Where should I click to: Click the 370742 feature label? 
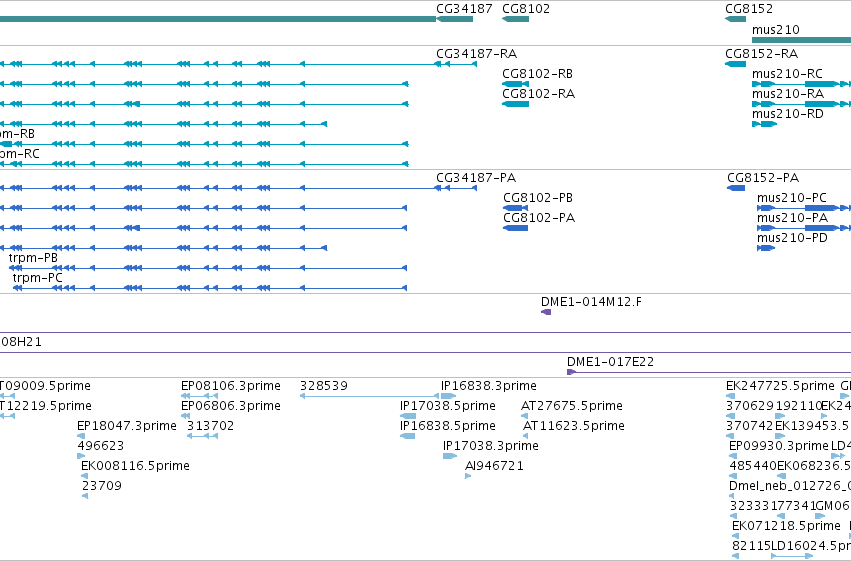[x=750, y=426]
